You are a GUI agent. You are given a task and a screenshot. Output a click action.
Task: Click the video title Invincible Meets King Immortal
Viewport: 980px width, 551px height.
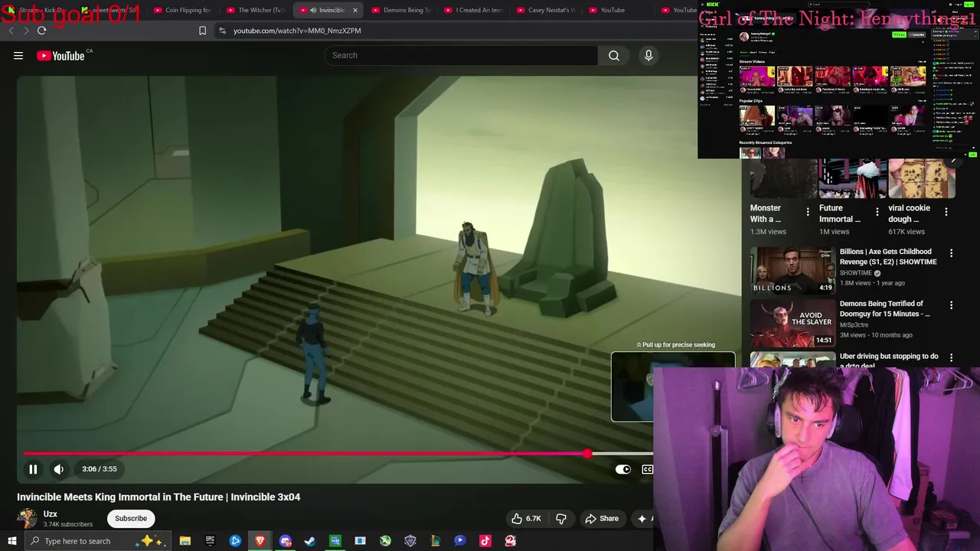point(158,497)
